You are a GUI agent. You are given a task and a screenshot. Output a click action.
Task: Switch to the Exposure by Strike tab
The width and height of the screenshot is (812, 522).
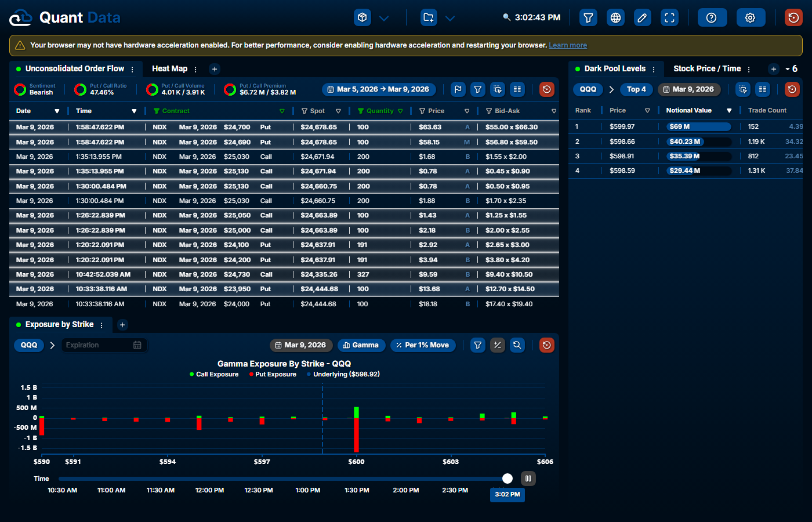pyautogui.click(x=59, y=325)
